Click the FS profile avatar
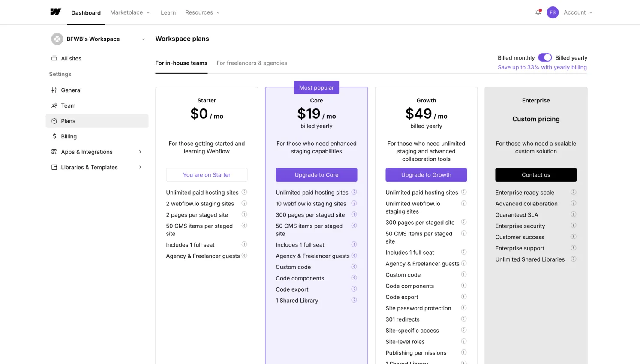Image resolution: width=640 pixels, height=364 pixels. 553,12
